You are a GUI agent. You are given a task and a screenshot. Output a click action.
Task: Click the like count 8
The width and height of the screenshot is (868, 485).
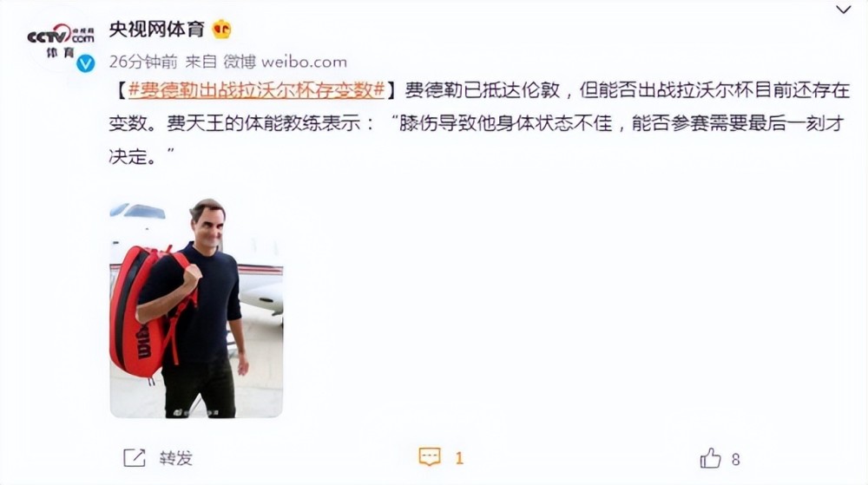point(735,459)
